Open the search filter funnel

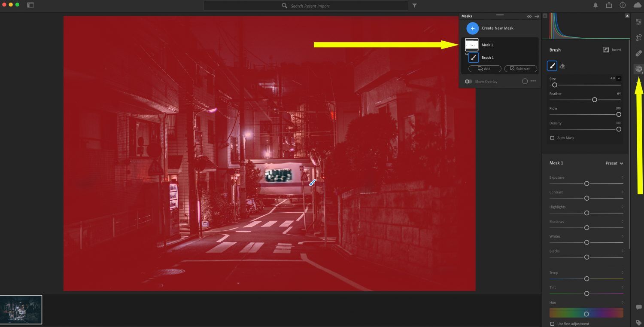pyautogui.click(x=414, y=6)
